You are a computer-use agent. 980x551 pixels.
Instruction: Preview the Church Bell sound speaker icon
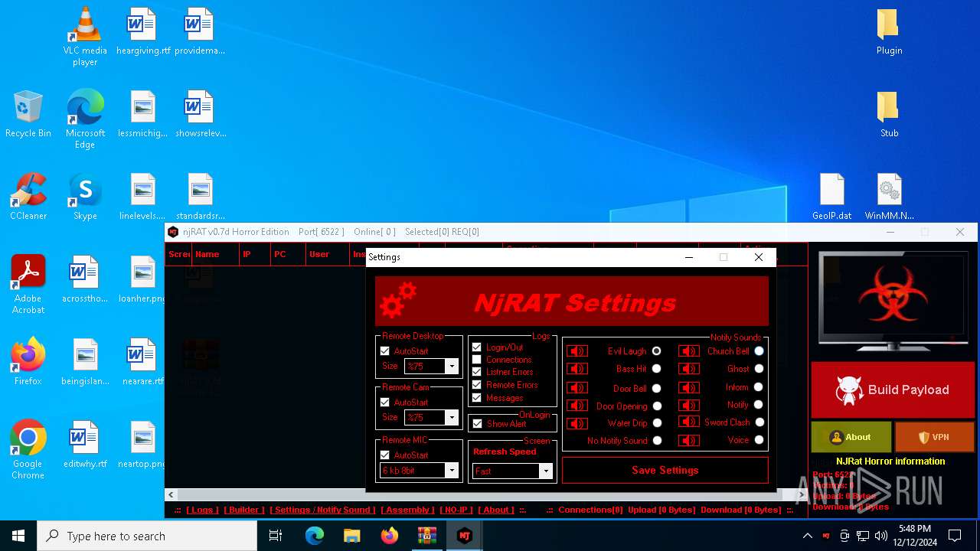tap(688, 351)
